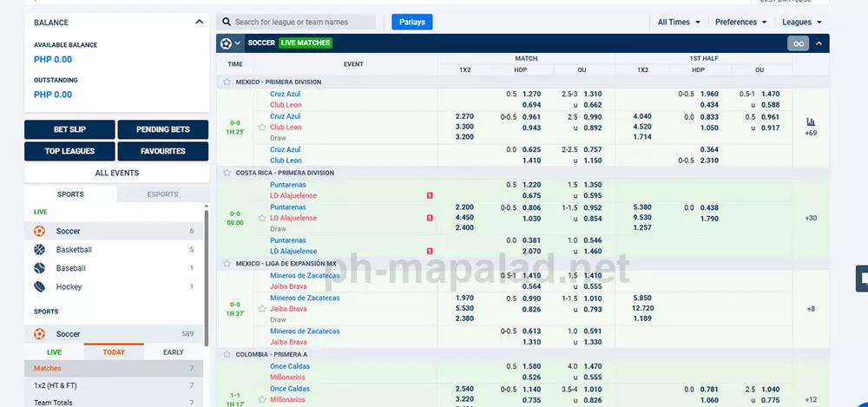Click the soccer ball sport selector icon
The width and height of the screenshot is (868, 407).
(x=226, y=43)
